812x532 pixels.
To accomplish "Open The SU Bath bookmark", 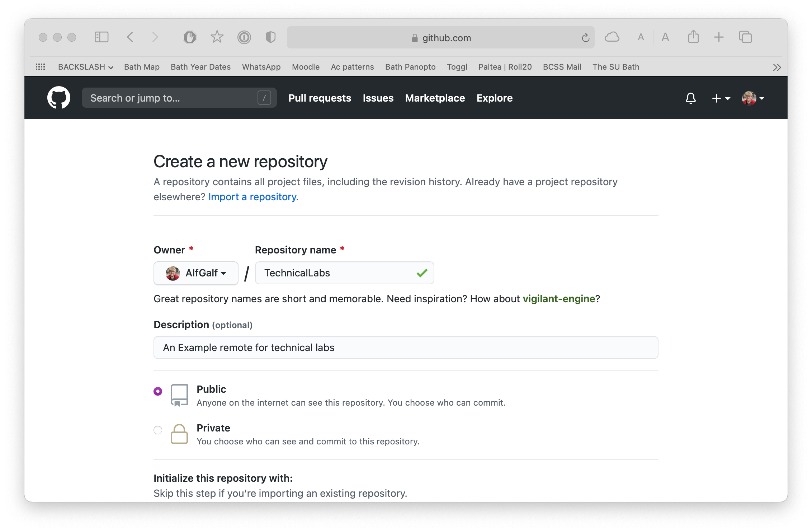I will click(616, 67).
